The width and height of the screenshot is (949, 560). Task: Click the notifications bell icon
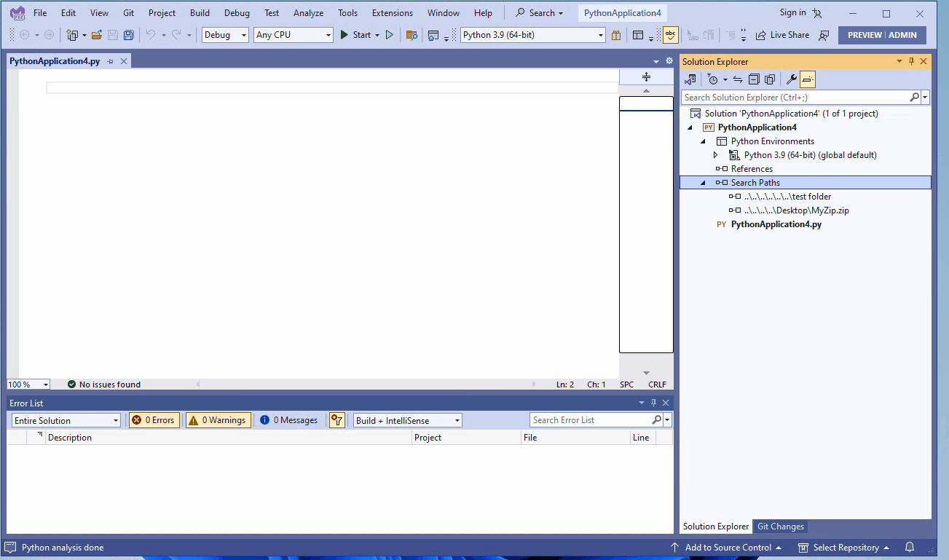coord(909,547)
